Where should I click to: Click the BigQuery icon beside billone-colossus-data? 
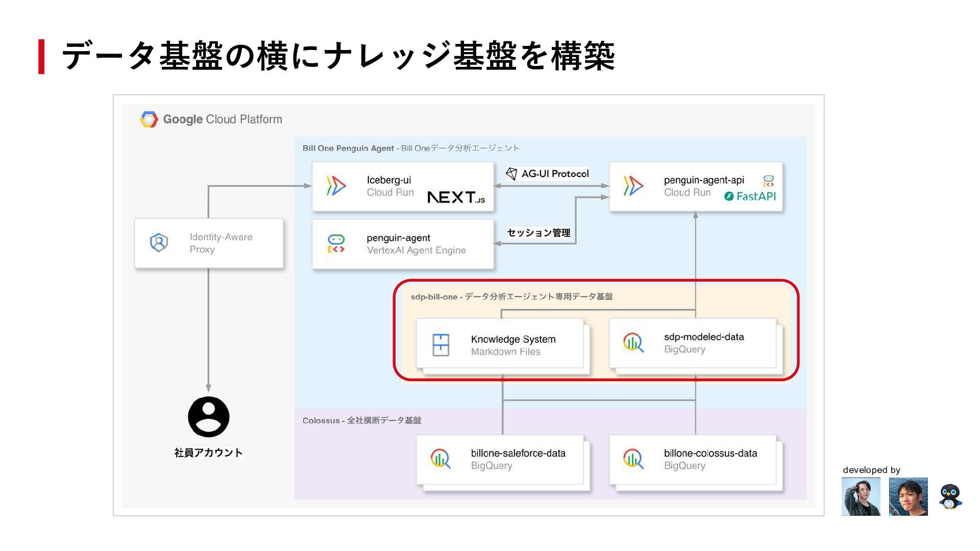633,459
